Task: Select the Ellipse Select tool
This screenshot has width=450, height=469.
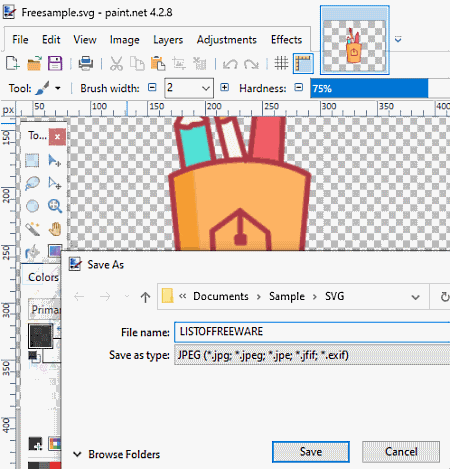Action: click(32, 206)
